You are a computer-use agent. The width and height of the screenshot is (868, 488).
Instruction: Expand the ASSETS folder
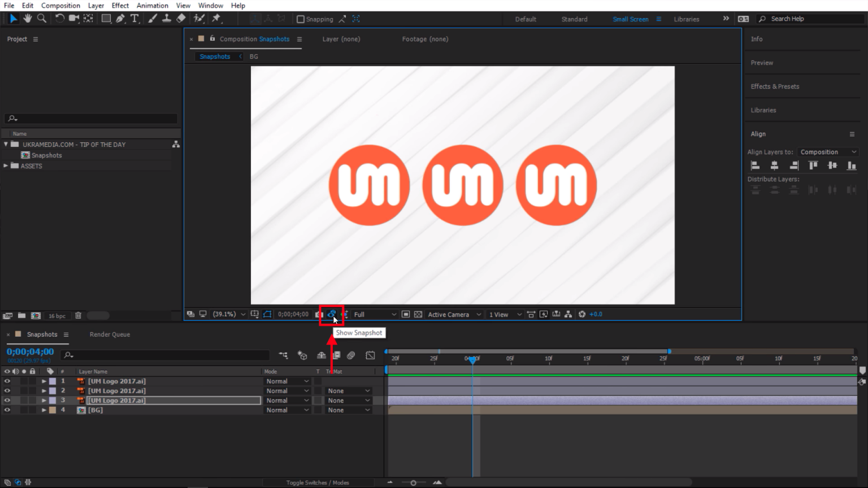[6, 166]
